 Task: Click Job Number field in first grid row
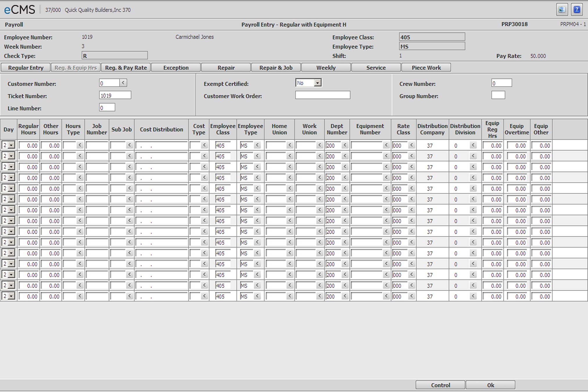pos(97,145)
